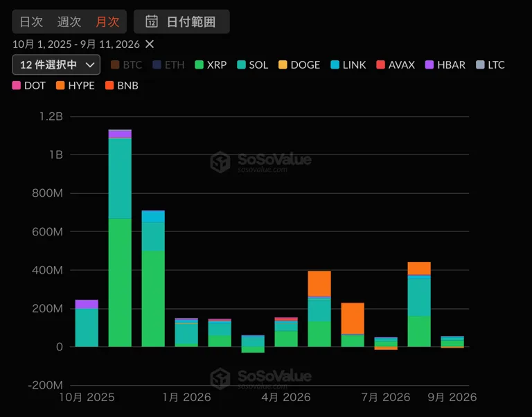The width and height of the screenshot is (532, 417).
Task: Toggle ETH series in the legend
Action: click(168, 65)
